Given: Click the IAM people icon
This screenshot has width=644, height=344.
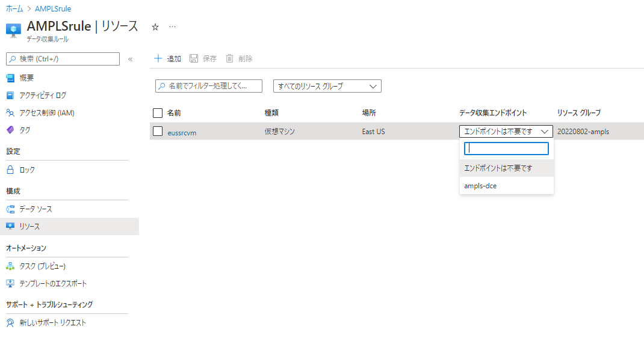Looking at the screenshot, I should click(10, 113).
